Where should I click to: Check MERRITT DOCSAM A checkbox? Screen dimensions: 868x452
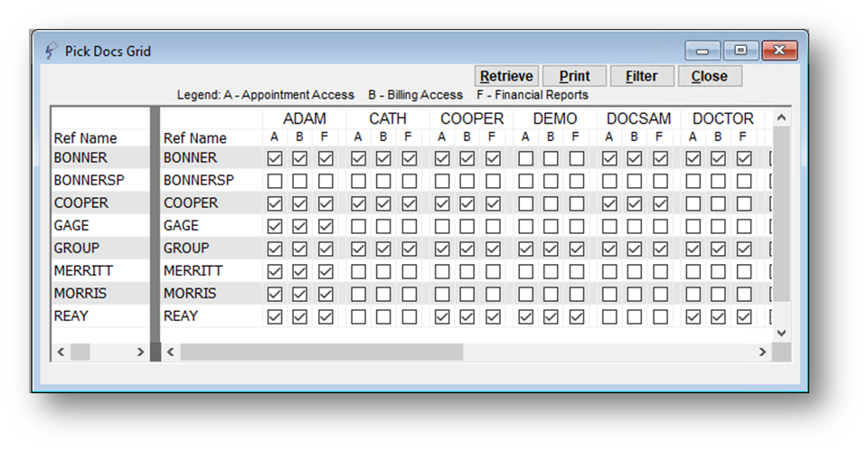[609, 271]
